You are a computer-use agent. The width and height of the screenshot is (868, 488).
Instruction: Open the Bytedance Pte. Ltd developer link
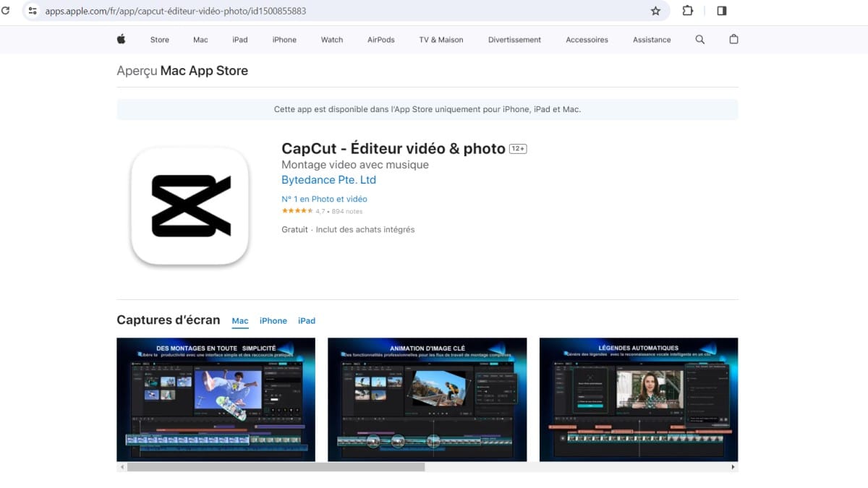[x=328, y=180]
